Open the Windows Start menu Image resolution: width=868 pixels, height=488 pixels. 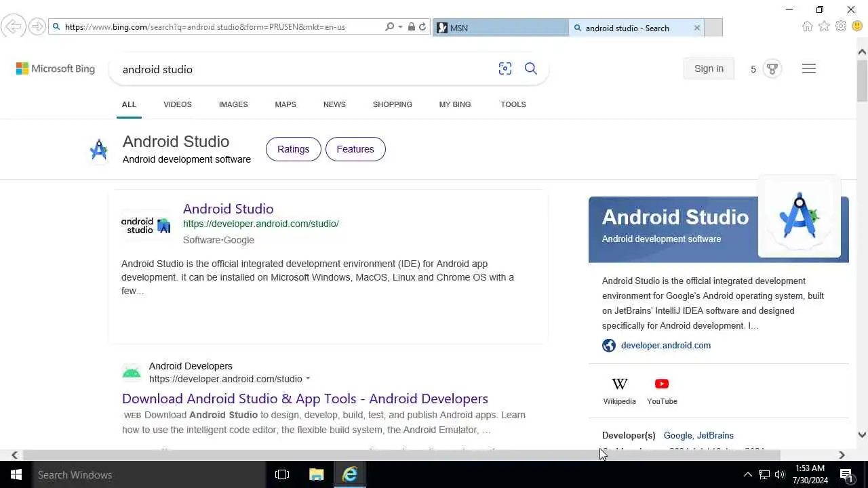point(16,474)
